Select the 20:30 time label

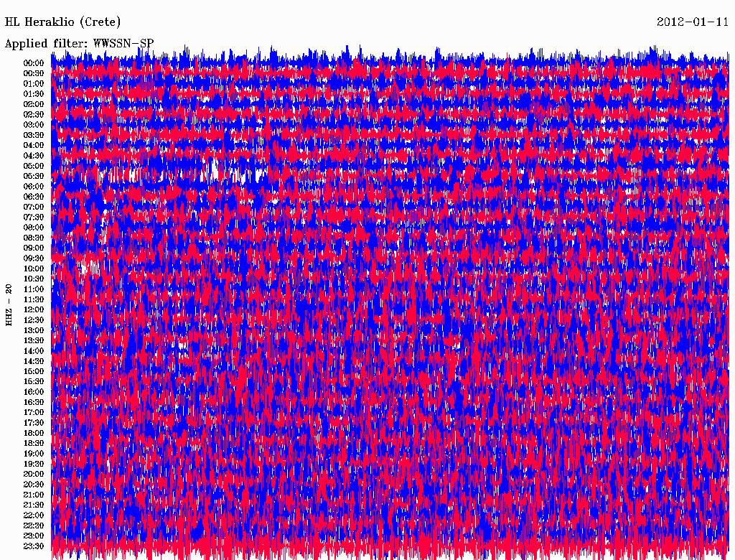34,485
